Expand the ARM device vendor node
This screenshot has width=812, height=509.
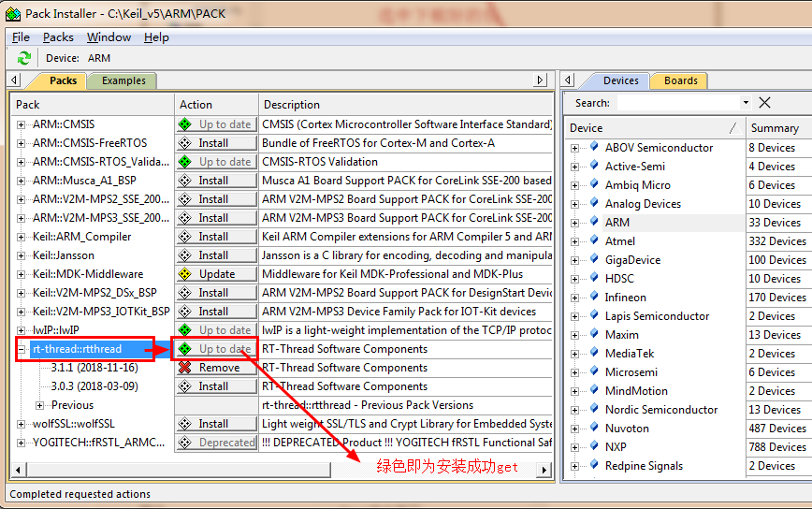point(574,224)
